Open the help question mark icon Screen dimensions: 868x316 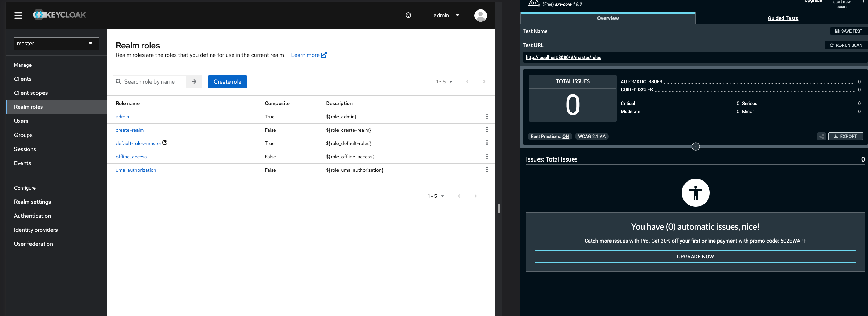click(408, 15)
